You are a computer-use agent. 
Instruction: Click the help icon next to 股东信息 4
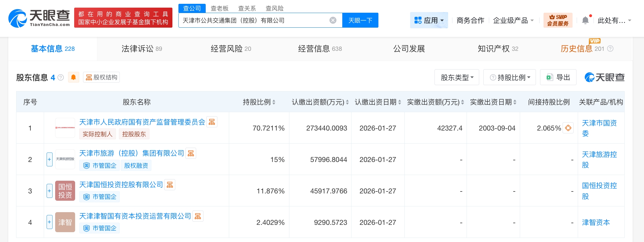click(x=61, y=77)
